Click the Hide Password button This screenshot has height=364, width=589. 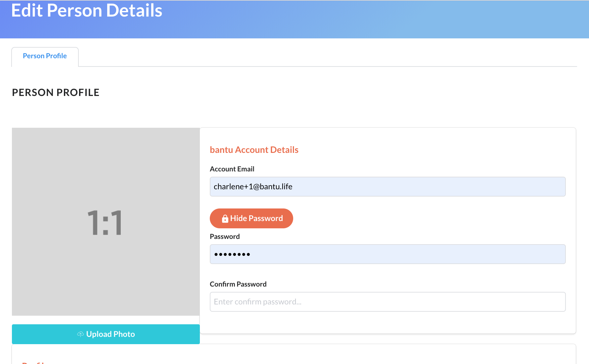251,218
